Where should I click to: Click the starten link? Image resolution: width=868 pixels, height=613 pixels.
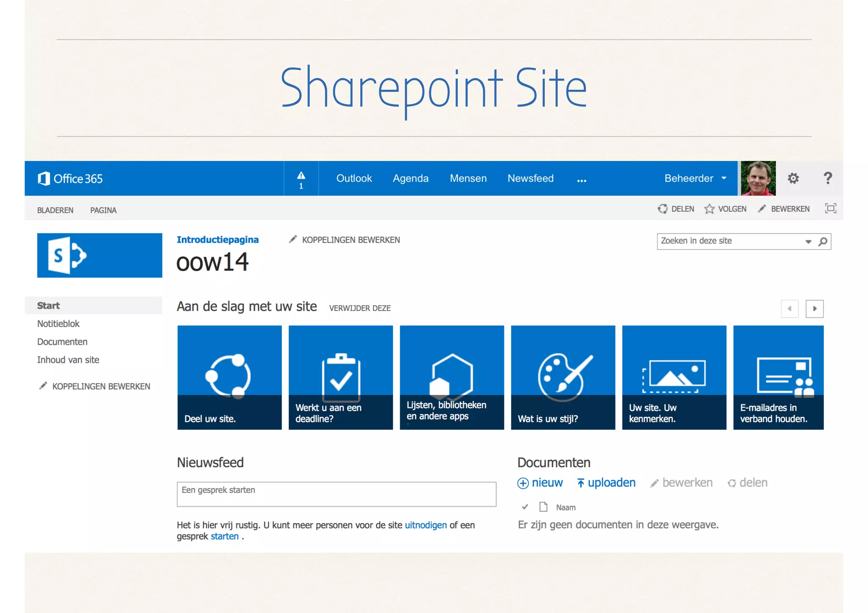point(225,536)
